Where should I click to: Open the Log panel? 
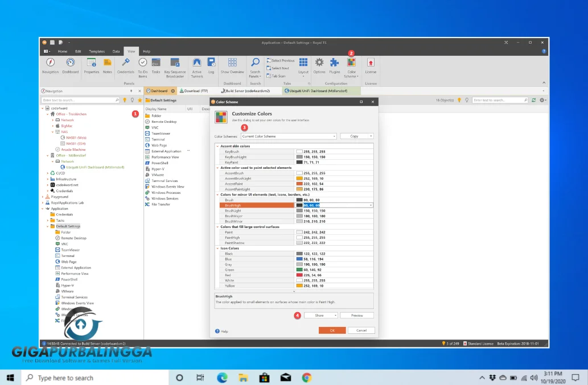point(211,66)
